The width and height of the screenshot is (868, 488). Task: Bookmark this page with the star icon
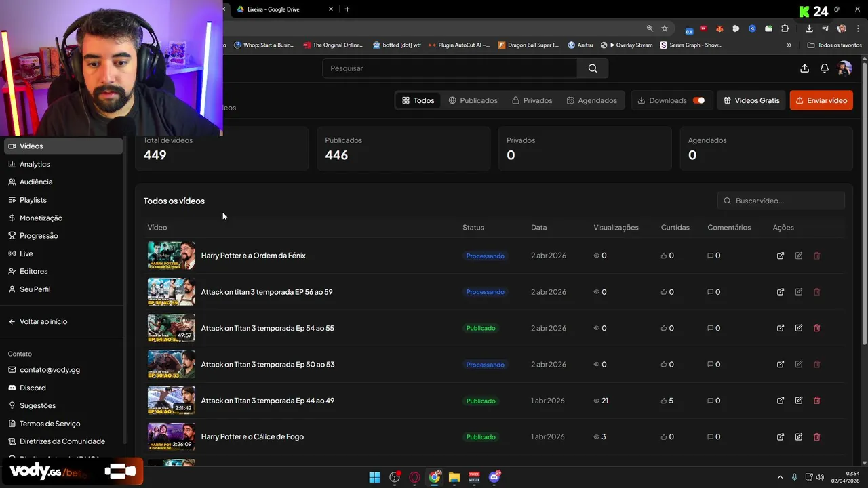click(x=665, y=28)
